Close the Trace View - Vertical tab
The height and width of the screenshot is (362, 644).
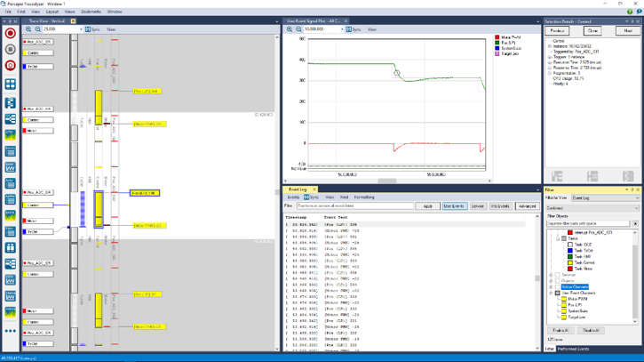[73, 21]
